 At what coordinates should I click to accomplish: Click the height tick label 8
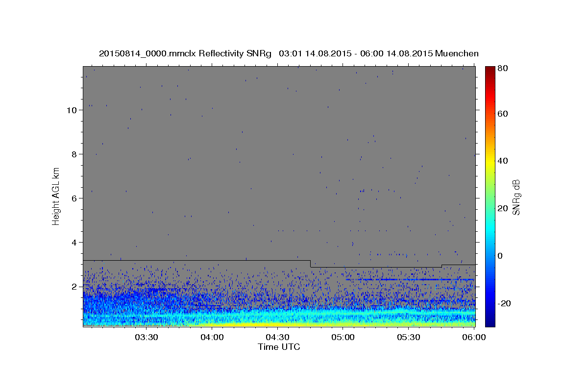tap(74, 154)
